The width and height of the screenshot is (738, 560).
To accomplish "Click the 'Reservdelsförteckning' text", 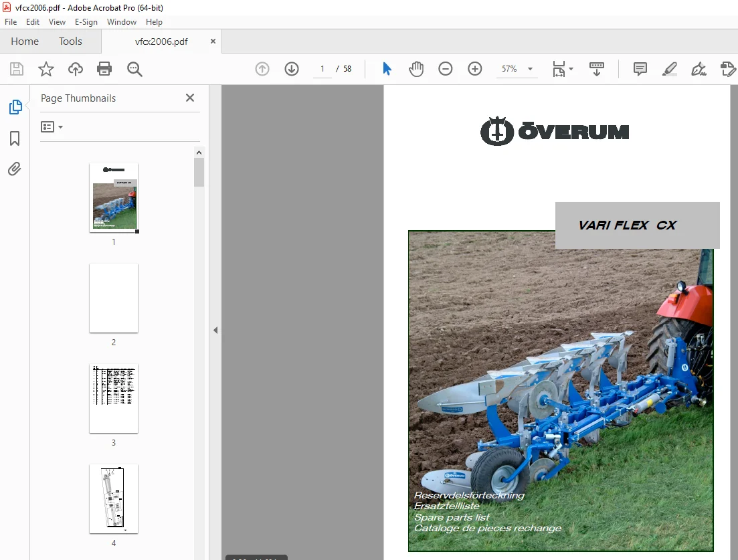I will [x=469, y=495].
